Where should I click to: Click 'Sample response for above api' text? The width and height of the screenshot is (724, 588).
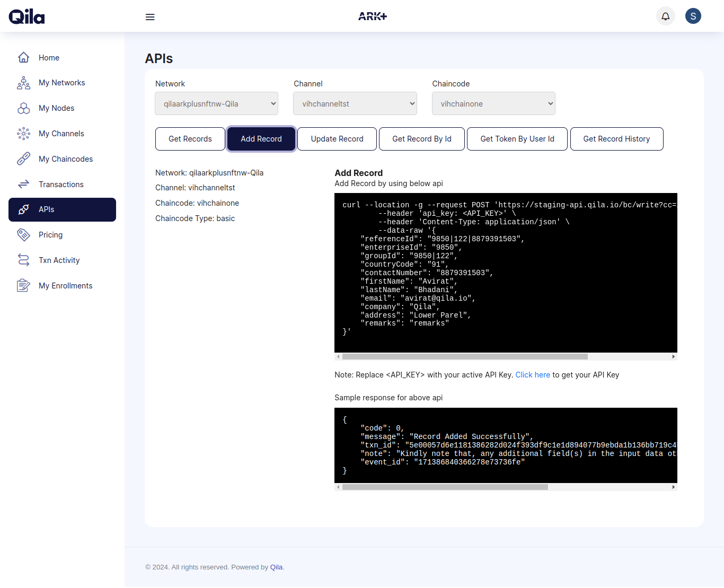(x=389, y=398)
